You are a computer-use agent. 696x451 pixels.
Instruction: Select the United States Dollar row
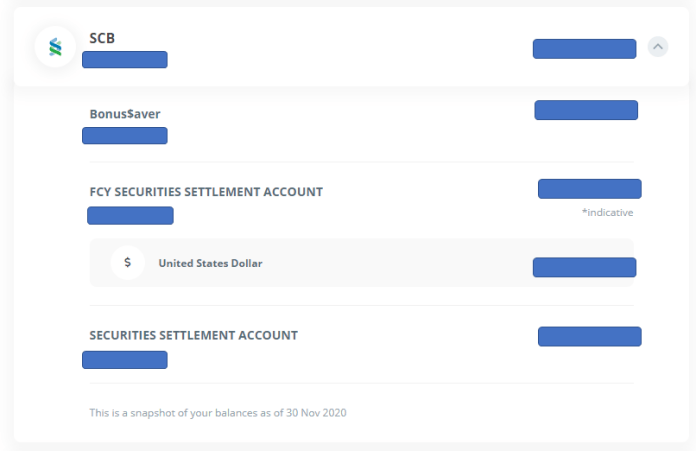coord(361,263)
